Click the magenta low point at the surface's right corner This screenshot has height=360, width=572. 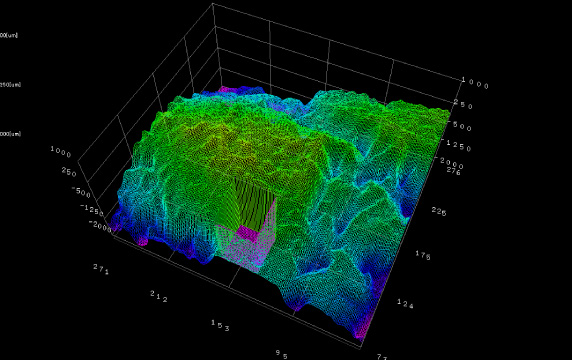[x=361, y=333]
